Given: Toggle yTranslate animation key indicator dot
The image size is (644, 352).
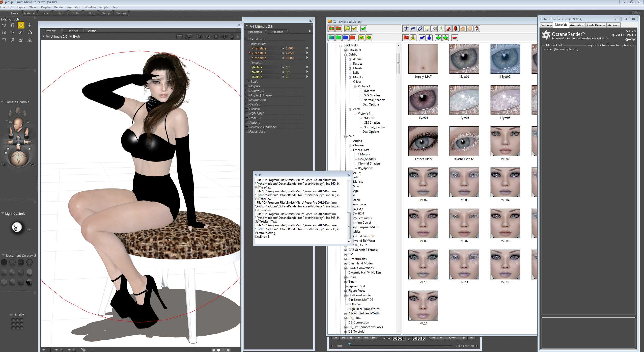Looking at the screenshot, I should coord(249,53).
